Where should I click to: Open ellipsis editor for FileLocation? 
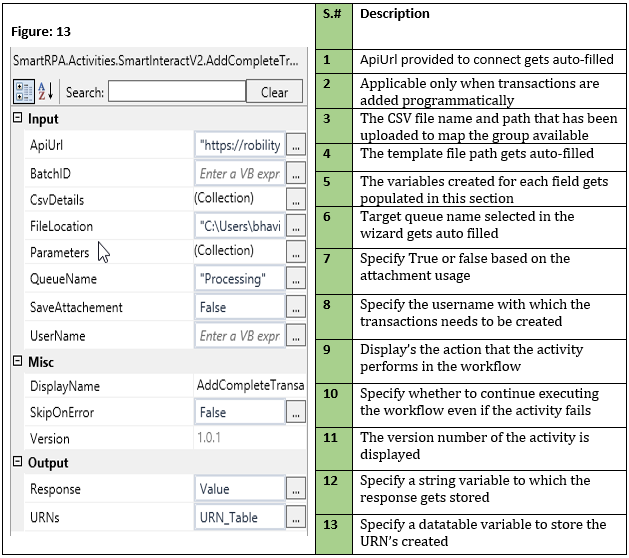coord(295,226)
